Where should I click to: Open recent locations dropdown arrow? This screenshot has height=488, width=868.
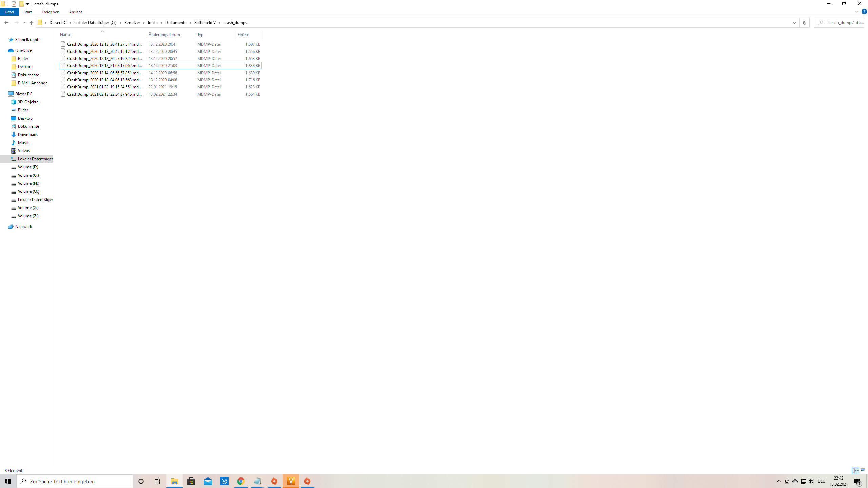[24, 23]
